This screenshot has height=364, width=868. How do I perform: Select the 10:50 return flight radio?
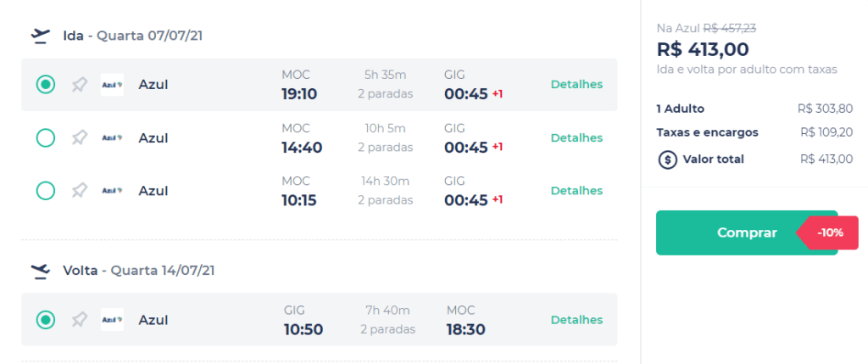tap(46, 320)
